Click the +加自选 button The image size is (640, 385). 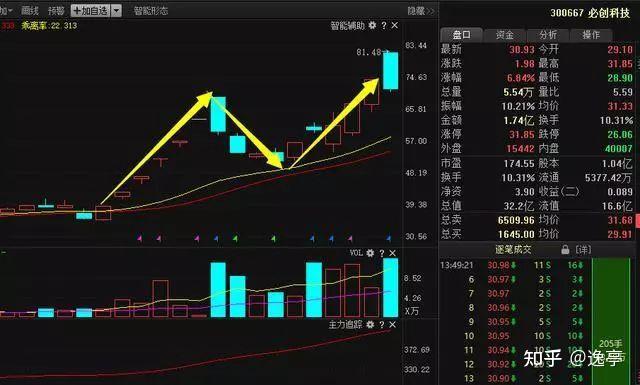[91, 11]
